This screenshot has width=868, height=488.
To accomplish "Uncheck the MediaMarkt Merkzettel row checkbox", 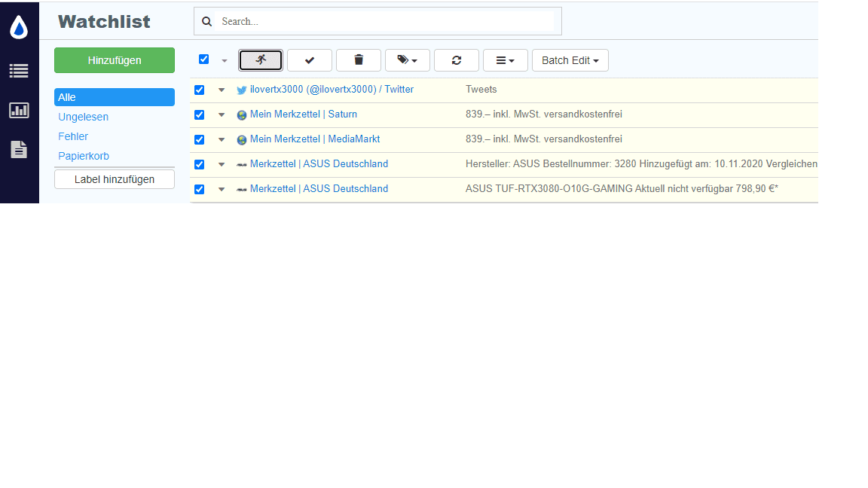I will point(199,139).
